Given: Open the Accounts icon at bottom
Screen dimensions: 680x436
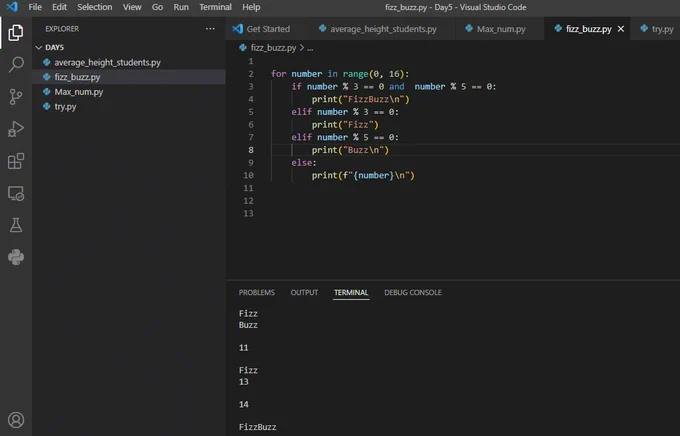Looking at the screenshot, I should click(x=16, y=420).
